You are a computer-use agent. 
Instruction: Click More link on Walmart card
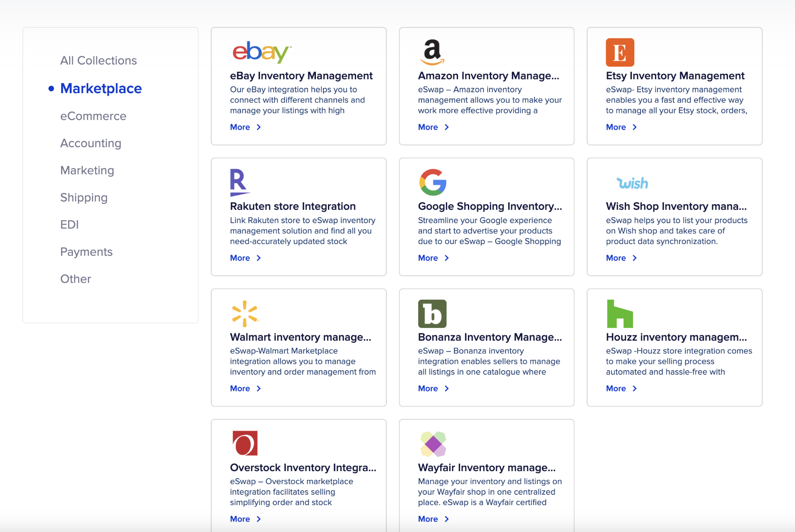click(246, 388)
